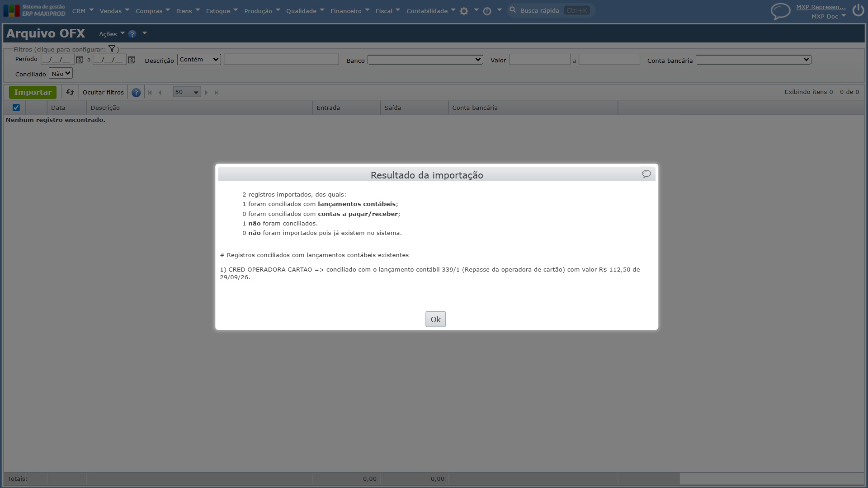Click the maximum Valor input field

click(609, 60)
